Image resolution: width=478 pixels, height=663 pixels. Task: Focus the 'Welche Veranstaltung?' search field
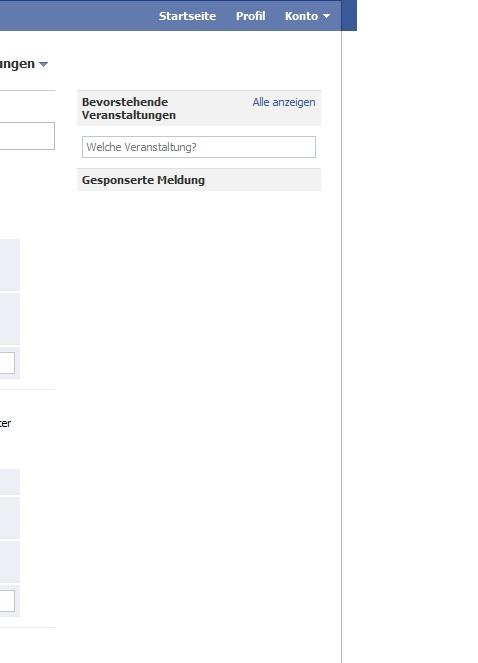coord(199,147)
